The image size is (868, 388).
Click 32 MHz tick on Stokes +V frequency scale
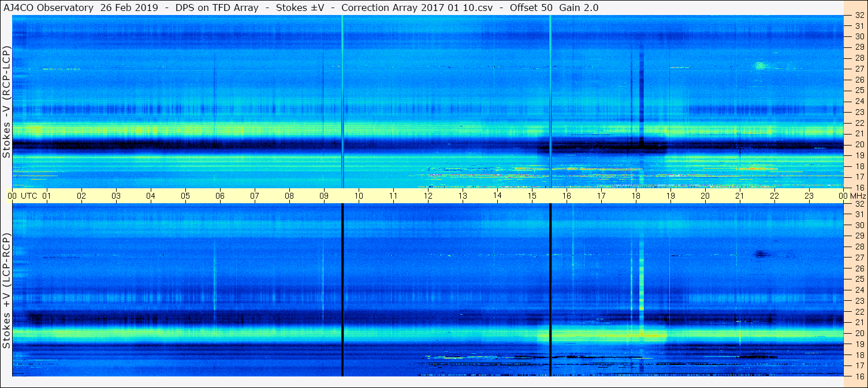coord(859,204)
